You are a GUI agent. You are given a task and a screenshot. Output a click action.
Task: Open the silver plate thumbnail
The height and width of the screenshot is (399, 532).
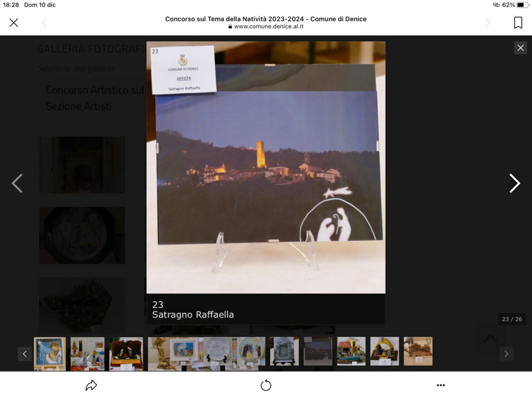pyautogui.click(x=217, y=351)
